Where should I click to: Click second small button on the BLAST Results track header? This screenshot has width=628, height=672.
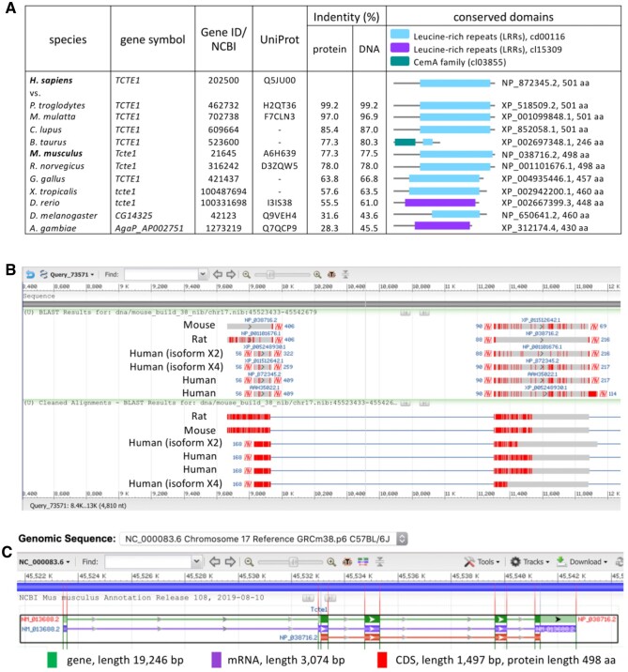tap(424, 313)
